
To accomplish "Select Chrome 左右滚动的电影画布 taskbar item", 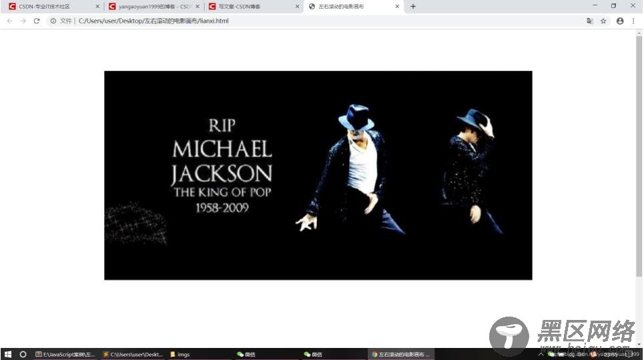I will coord(400,354).
